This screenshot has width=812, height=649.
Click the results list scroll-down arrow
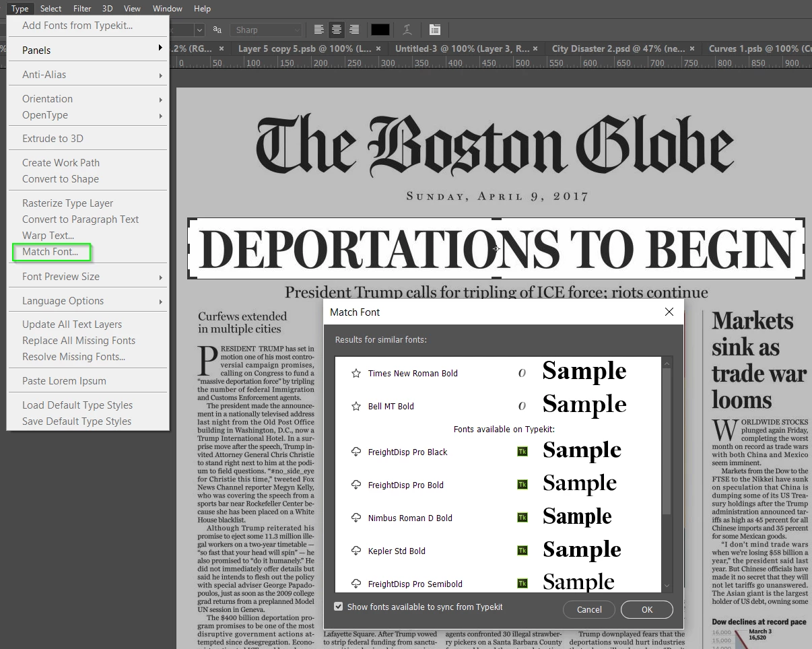pos(667,586)
